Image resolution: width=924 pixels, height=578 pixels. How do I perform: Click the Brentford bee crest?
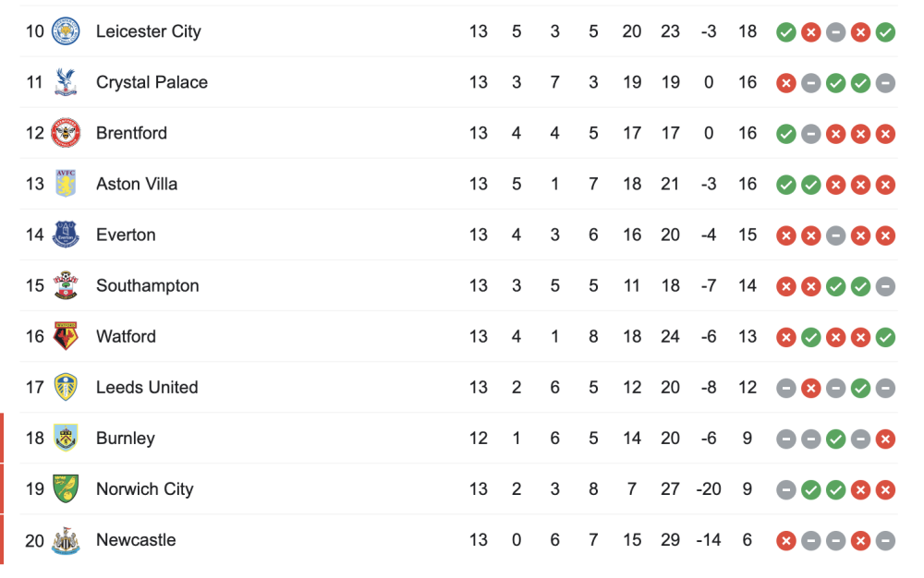pos(66,133)
